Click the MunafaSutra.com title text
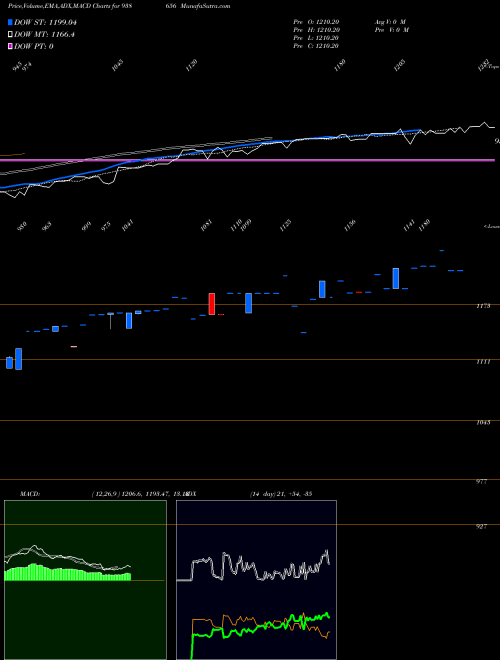 (x=205, y=6)
